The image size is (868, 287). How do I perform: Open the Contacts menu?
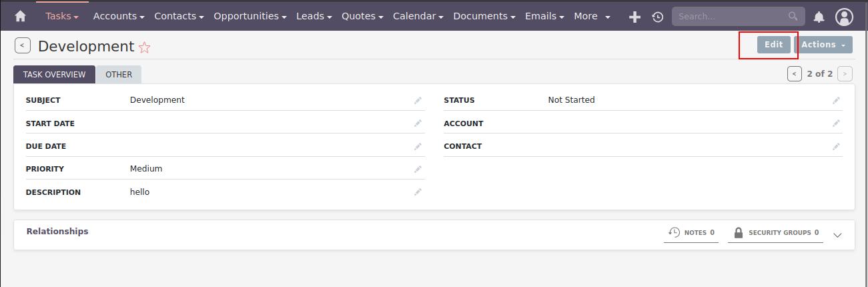[179, 16]
